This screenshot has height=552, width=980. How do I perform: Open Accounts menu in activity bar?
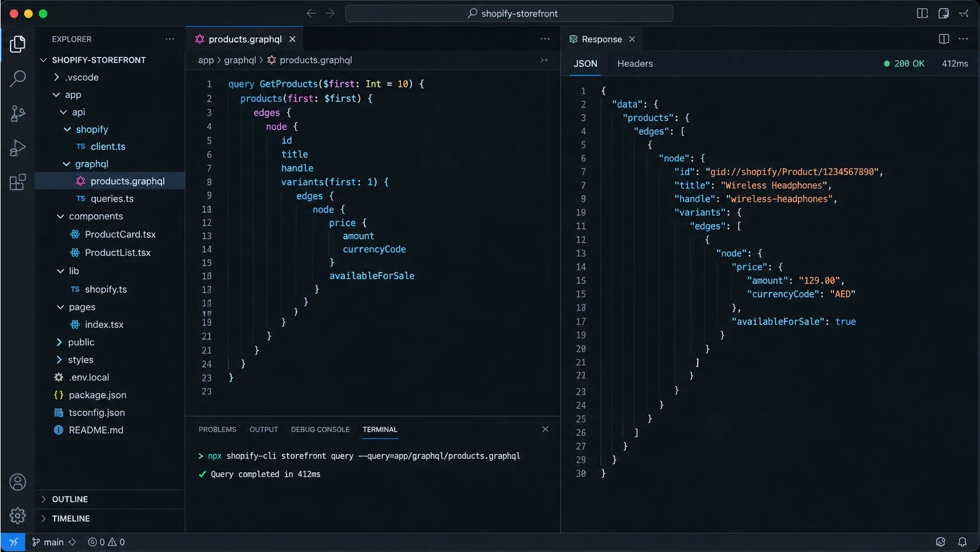pyautogui.click(x=18, y=482)
